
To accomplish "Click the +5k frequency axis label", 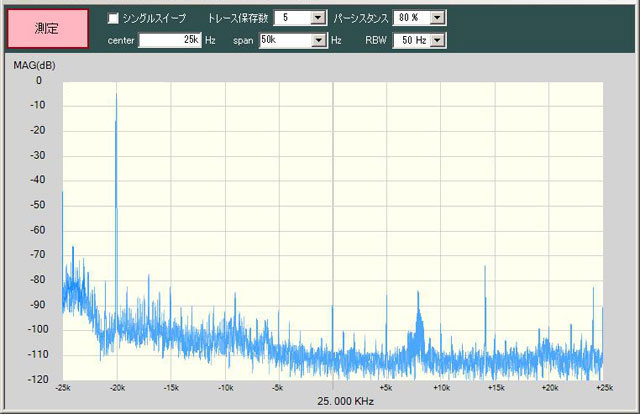I will pos(386,388).
